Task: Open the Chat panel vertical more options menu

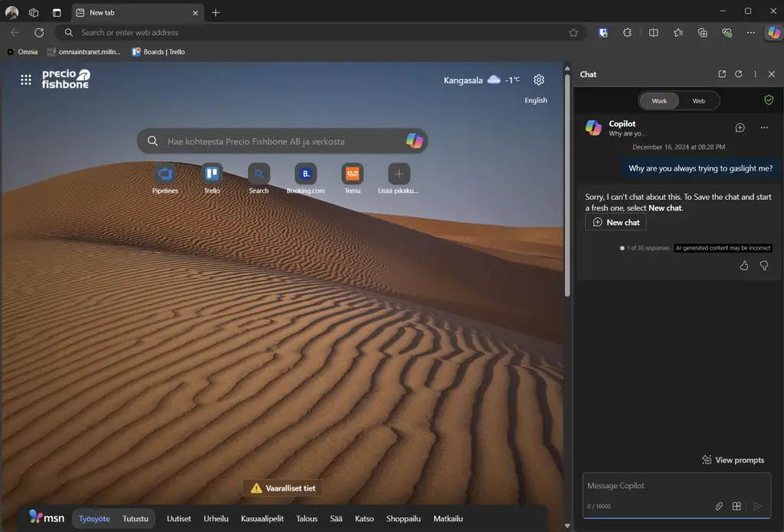Action: pos(755,74)
